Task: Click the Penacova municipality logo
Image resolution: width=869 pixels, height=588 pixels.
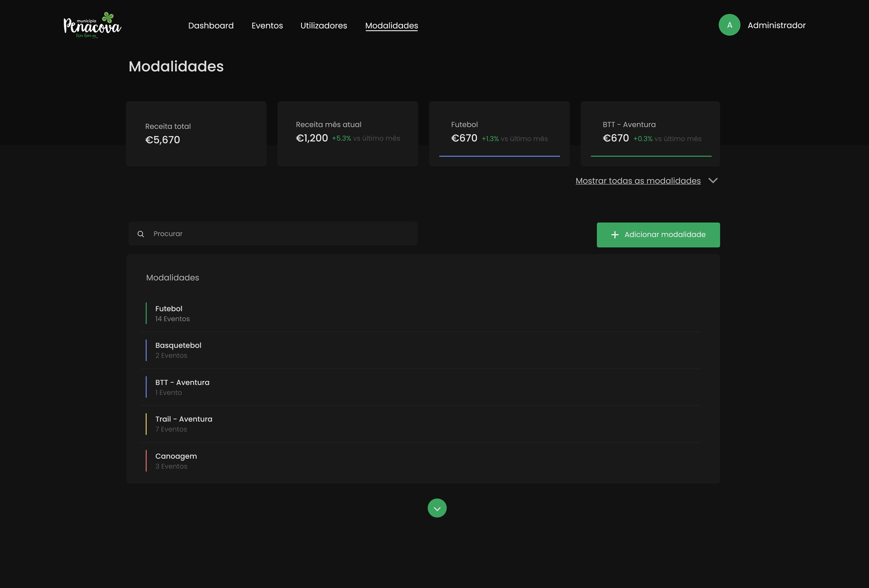Action: pyautogui.click(x=92, y=26)
